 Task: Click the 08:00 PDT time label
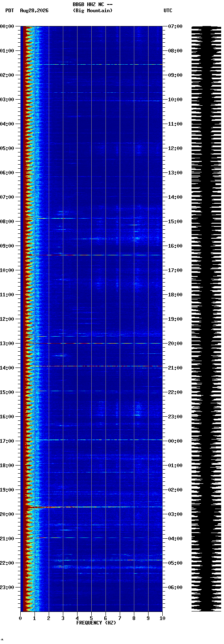[x=7, y=222]
